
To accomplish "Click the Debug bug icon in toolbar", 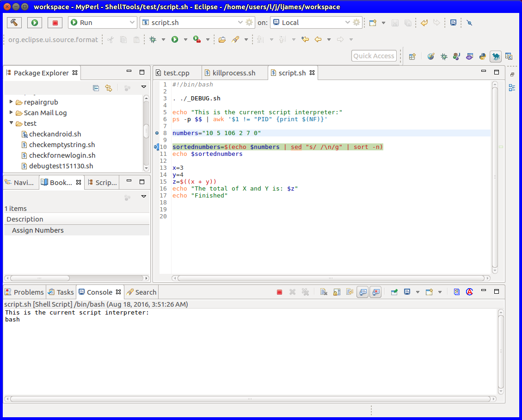I will click(x=153, y=40).
